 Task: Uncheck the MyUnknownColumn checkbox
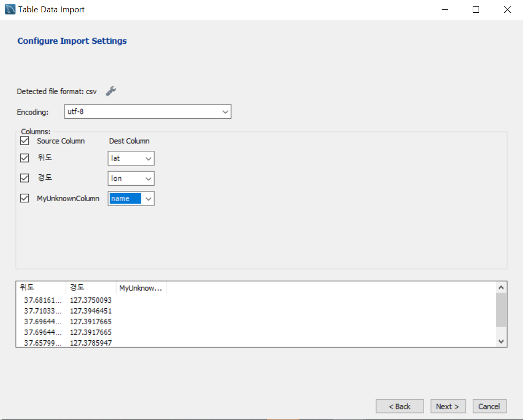[x=25, y=198]
